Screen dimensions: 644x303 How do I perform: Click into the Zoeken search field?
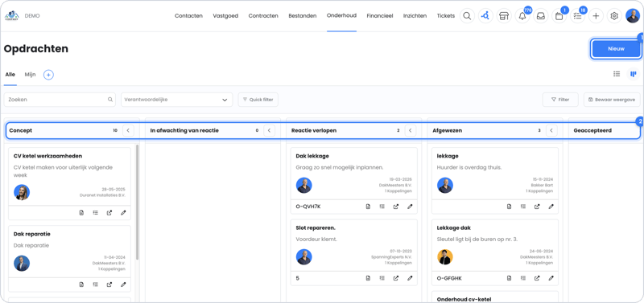[x=60, y=100]
